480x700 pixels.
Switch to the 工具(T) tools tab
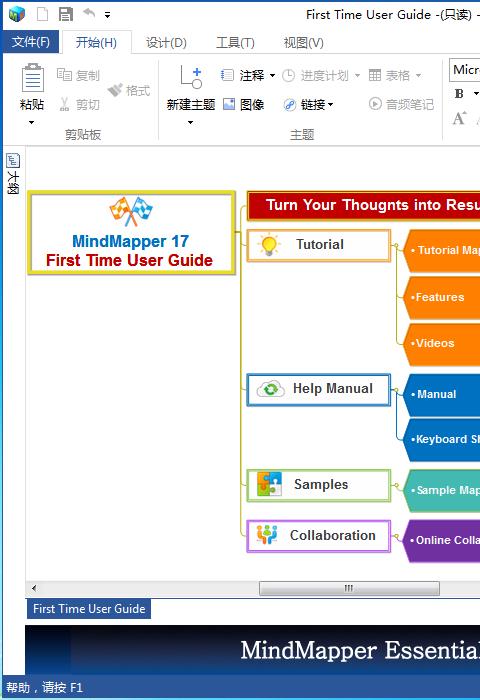pyautogui.click(x=235, y=43)
